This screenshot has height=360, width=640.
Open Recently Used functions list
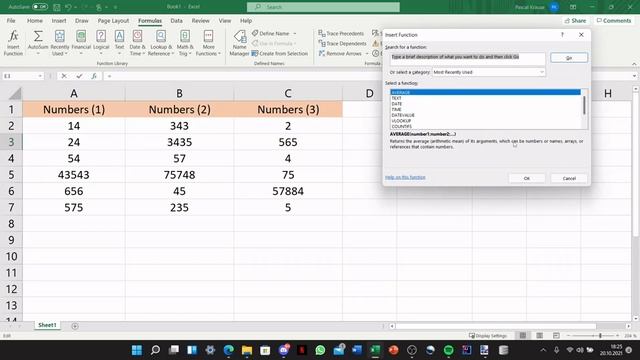click(60, 43)
